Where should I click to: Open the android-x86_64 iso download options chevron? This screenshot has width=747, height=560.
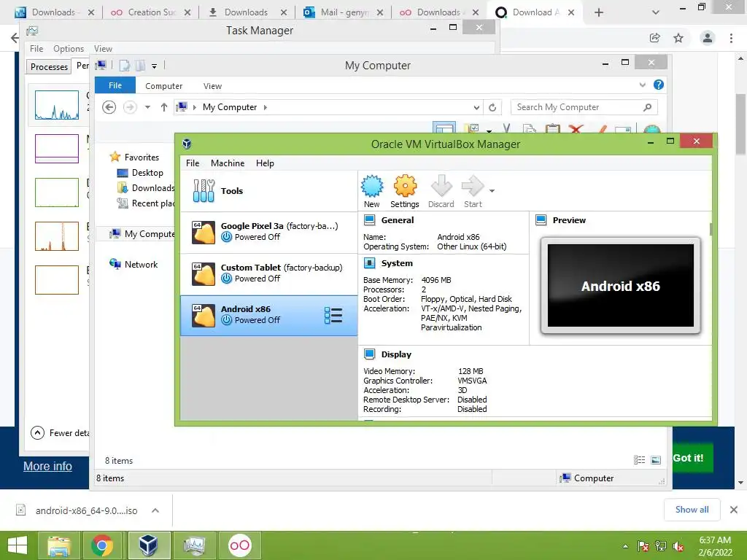[155, 510]
